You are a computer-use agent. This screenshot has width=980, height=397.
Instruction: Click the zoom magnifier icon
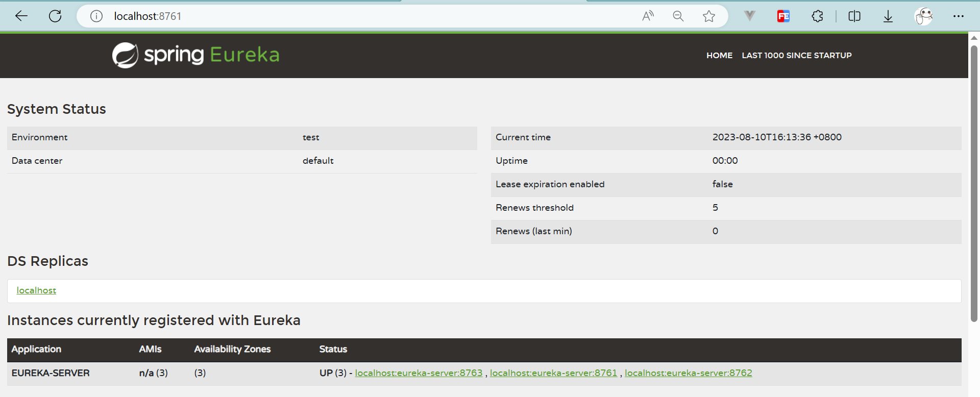point(678,16)
